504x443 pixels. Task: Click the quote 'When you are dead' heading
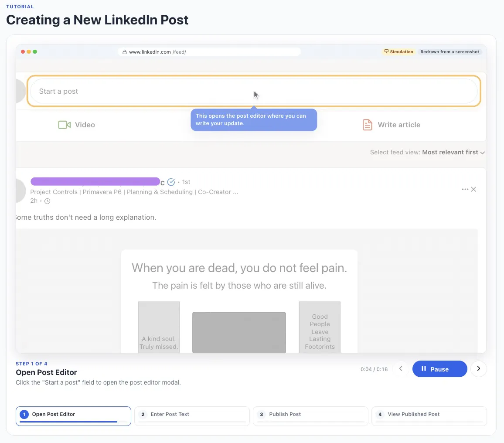point(239,268)
